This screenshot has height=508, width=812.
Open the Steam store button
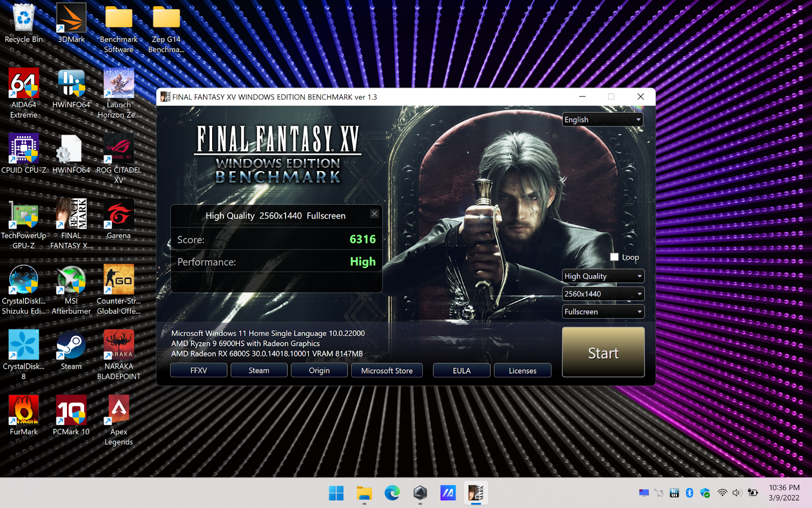click(259, 370)
